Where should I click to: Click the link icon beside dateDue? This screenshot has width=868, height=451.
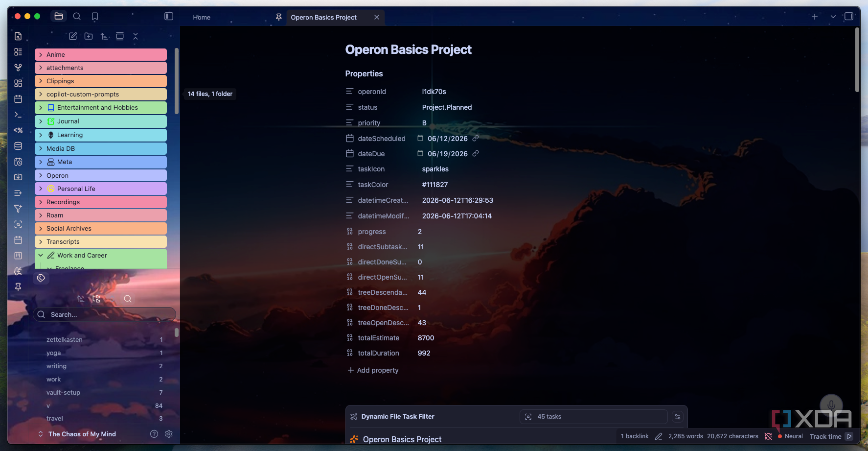click(x=476, y=153)
